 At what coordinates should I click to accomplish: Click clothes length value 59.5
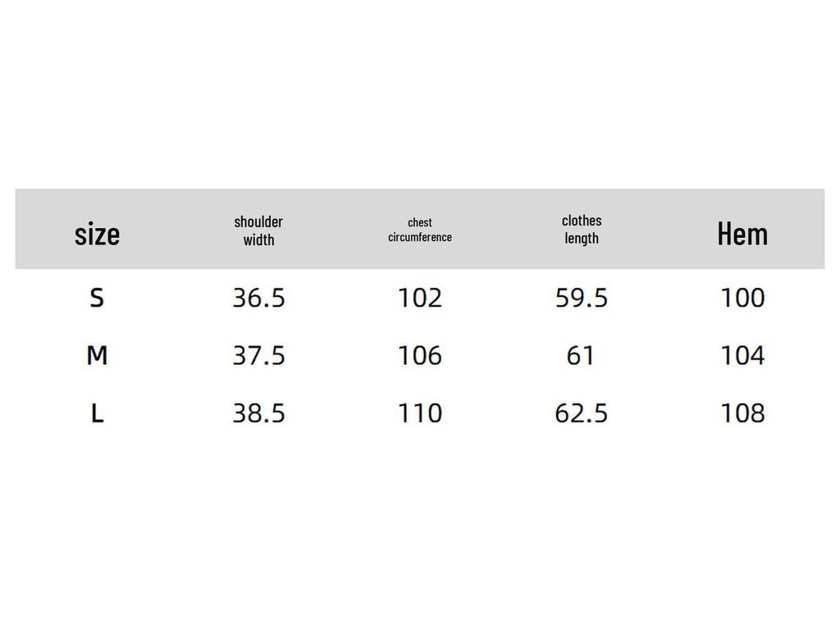click(x=582, y=298)
